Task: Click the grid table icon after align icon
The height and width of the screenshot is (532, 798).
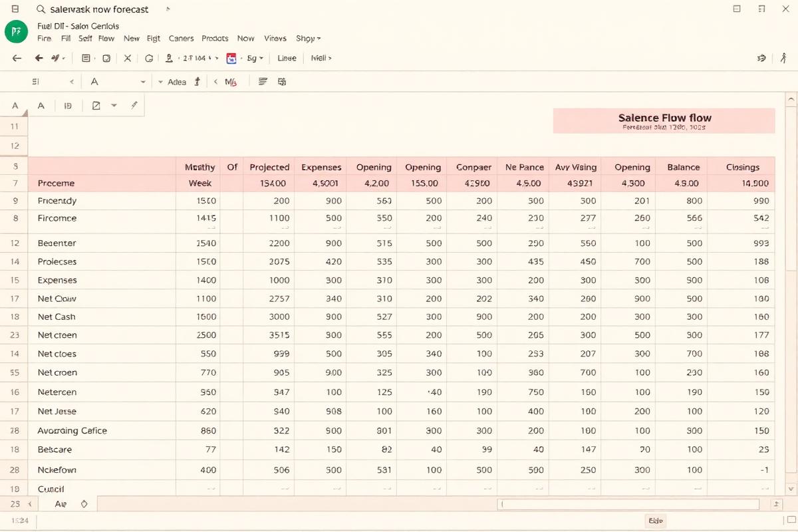Action: point(282,82)
